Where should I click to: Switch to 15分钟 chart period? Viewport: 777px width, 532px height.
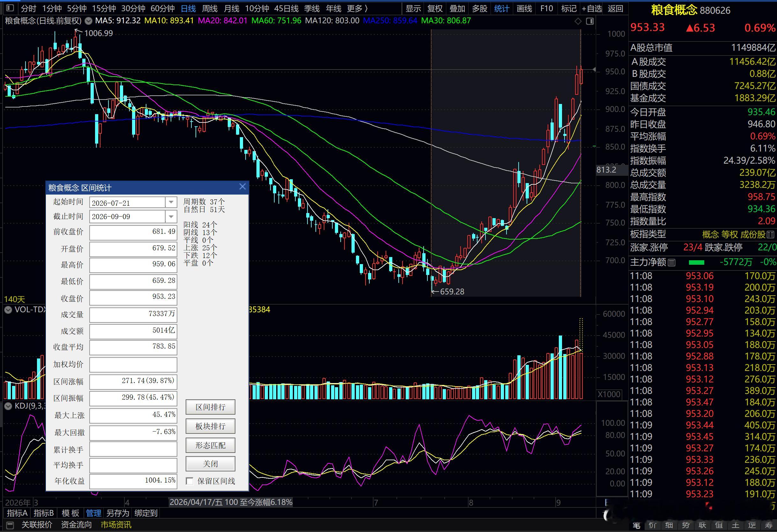pos(104,8)
